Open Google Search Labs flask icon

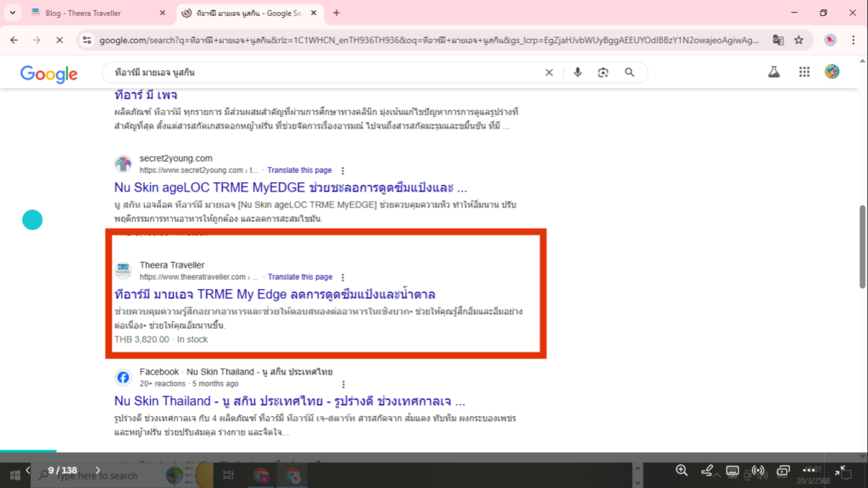pyautogui.click(x=773, y=72)
